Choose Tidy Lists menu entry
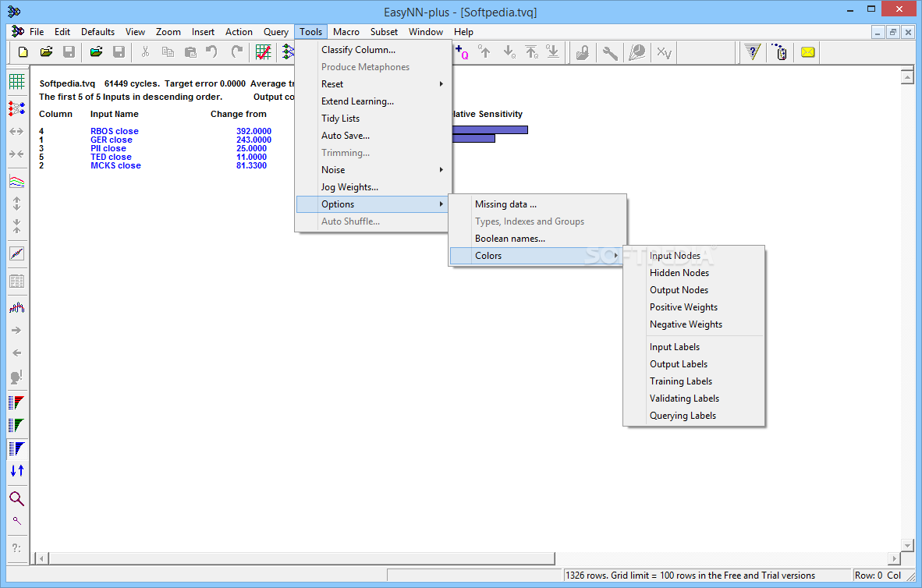 [373, 119]
